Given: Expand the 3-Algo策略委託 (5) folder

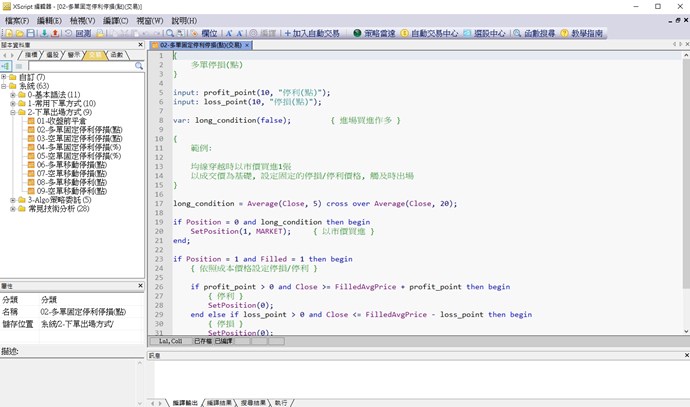Looking at the screenshot, I should coord(13,200).
